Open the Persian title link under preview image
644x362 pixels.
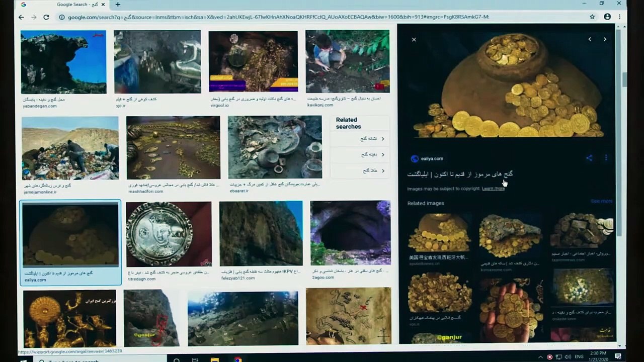tap(460, 173)
